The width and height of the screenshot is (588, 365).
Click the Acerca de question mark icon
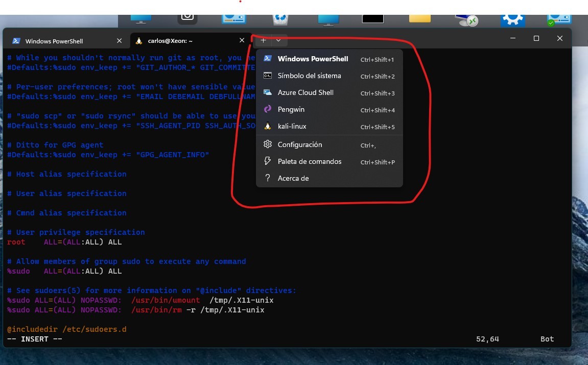[267, 178]
